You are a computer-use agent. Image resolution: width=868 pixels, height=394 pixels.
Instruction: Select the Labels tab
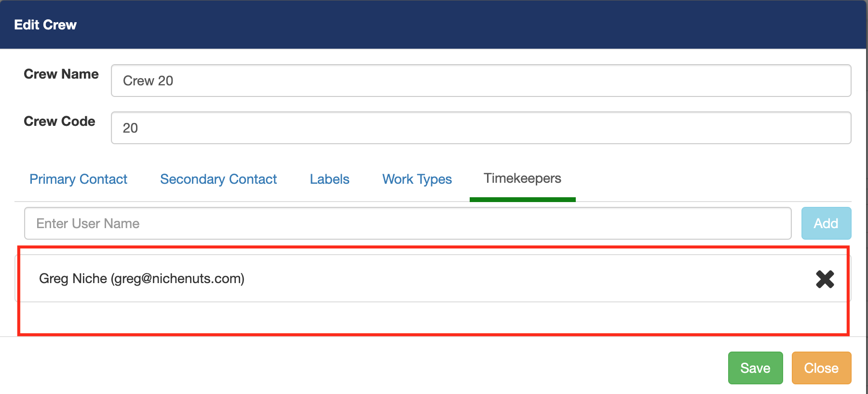click(x=329, y=179)
